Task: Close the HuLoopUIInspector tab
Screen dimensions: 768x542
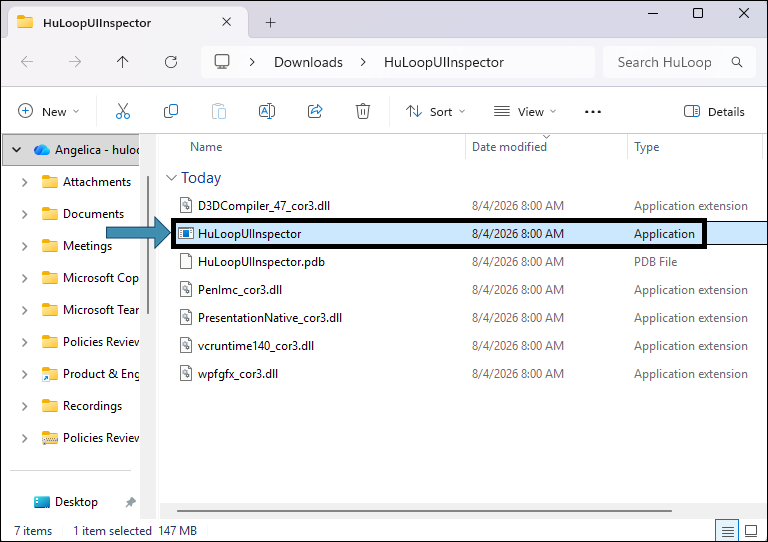Action: pyautogui.click(x=226, y=22)
